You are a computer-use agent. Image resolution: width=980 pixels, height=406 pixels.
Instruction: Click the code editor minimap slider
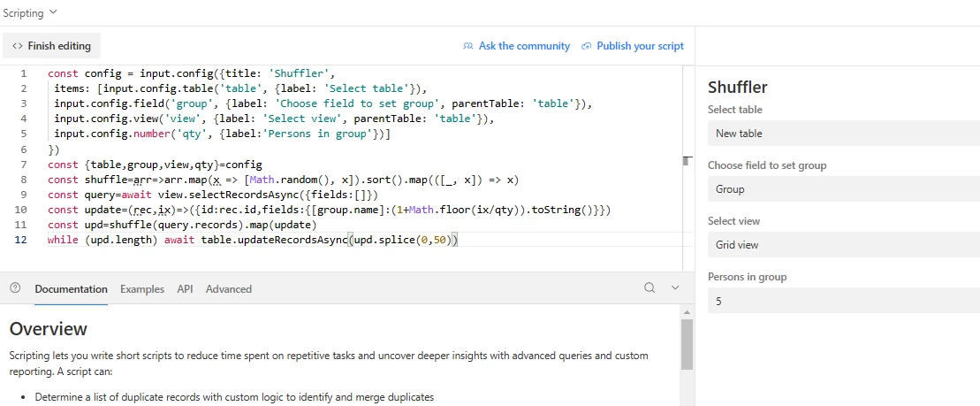click(x=686, y=161)
